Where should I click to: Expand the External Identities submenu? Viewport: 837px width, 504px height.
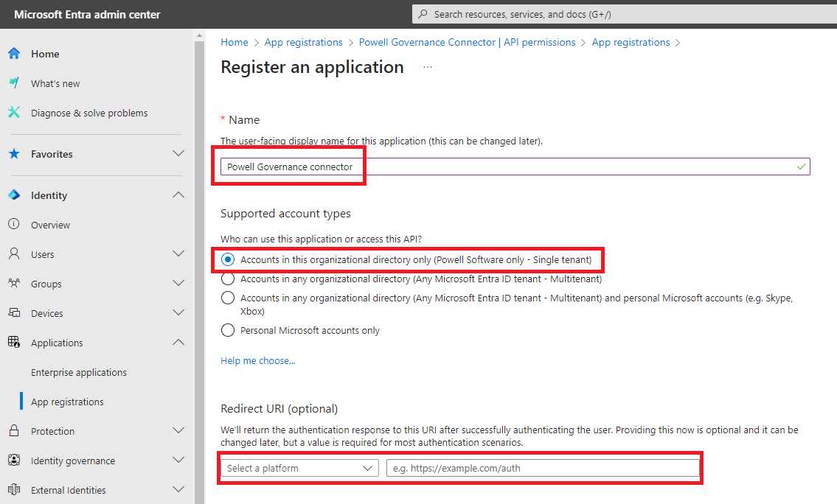click(x=178, y=489)
